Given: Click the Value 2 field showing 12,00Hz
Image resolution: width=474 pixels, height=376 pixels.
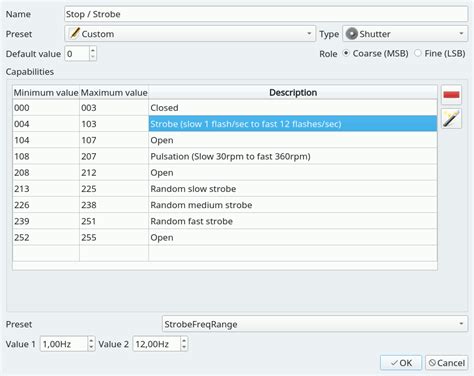Looking at the screenshot, I should (x=157, y=344).
